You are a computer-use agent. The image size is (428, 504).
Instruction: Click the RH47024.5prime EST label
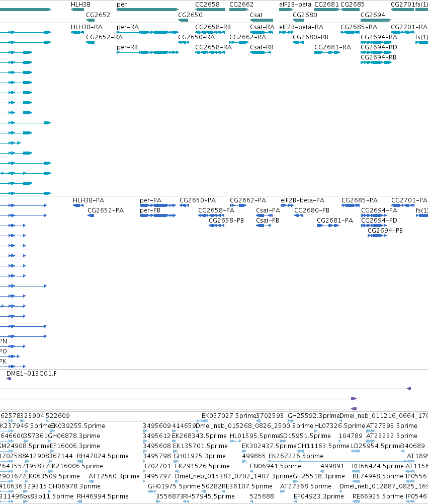(x=103, y=456)
